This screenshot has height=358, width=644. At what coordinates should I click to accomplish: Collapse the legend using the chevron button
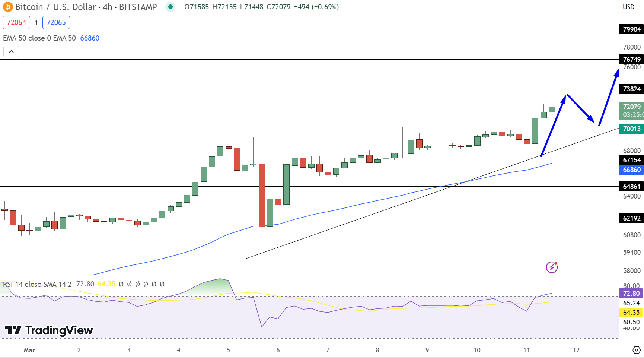11,51
